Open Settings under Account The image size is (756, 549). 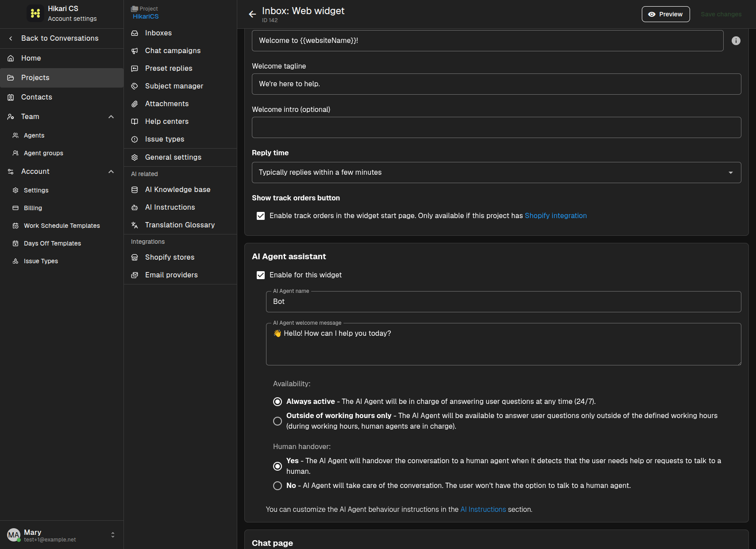point(62,190)
